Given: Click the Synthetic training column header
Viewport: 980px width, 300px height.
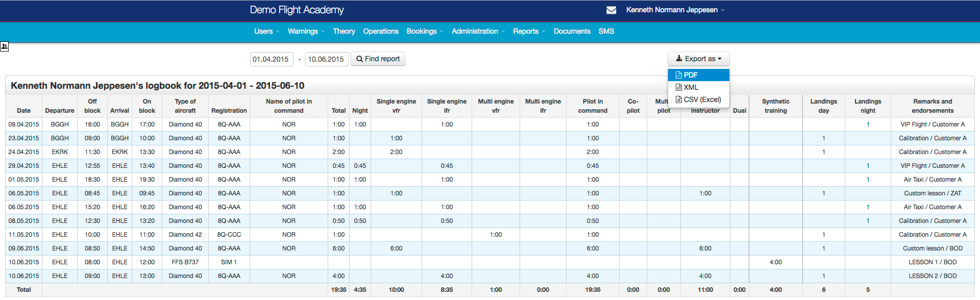Looking at the screenshot, I should (776, 106).
